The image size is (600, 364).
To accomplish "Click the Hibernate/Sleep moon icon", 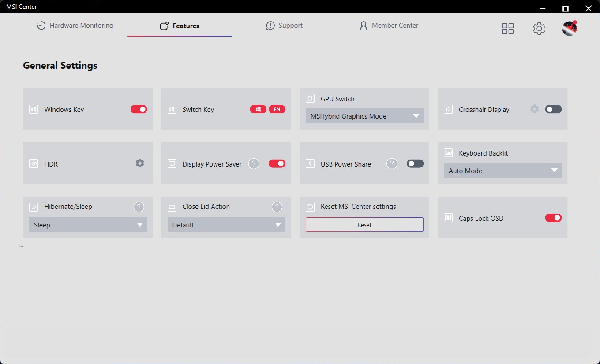I will coord(34,207).
